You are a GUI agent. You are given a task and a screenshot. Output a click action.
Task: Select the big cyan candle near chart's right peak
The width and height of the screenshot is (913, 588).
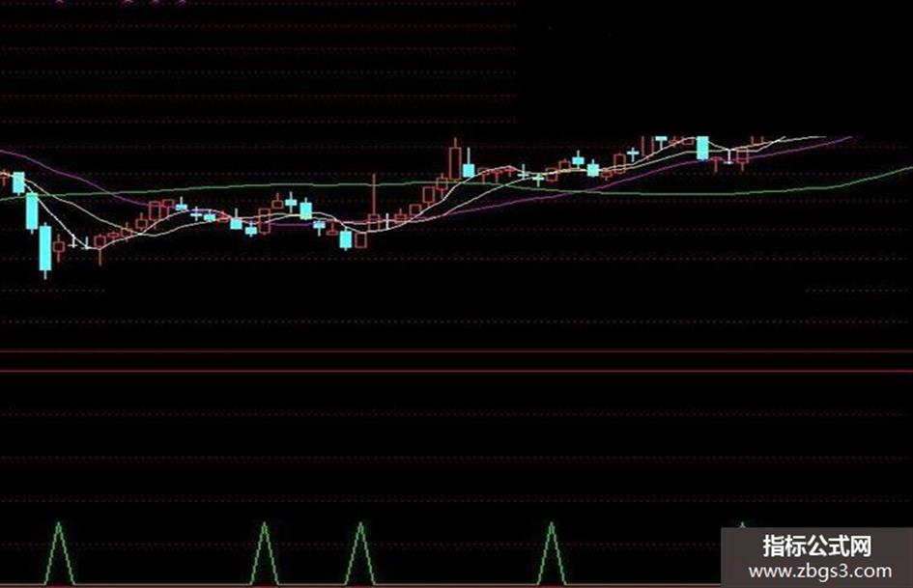click(702, 148)
